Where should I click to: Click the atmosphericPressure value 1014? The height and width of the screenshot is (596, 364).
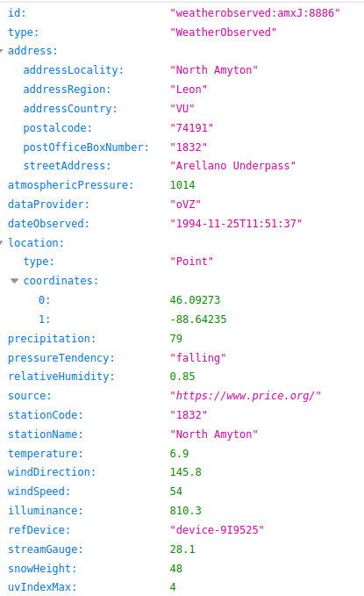point(182,185)
